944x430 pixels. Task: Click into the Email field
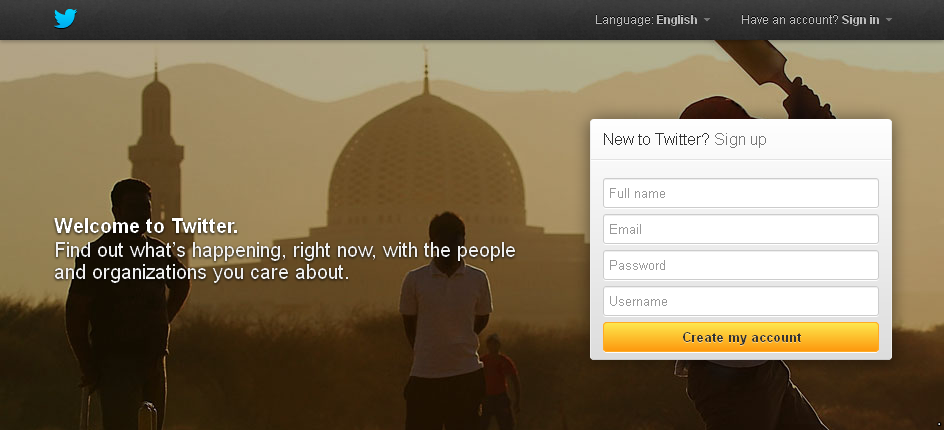pos(741,229)
